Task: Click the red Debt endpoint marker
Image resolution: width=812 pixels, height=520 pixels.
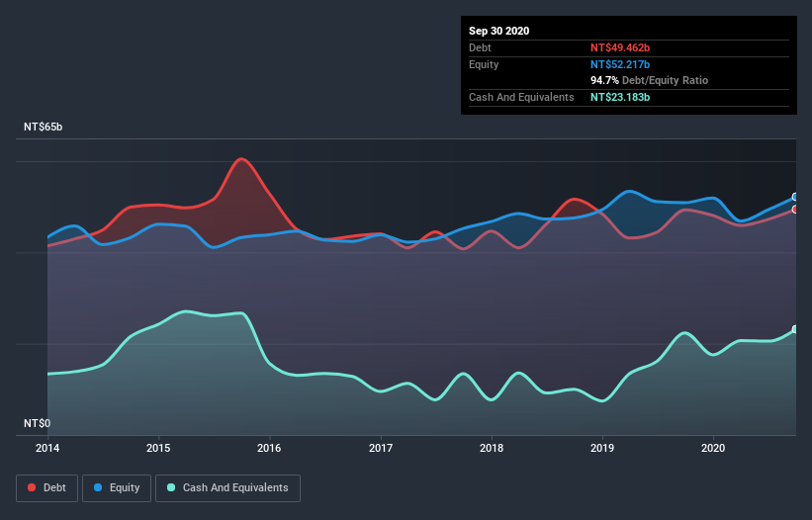Action: pos(795,210)
